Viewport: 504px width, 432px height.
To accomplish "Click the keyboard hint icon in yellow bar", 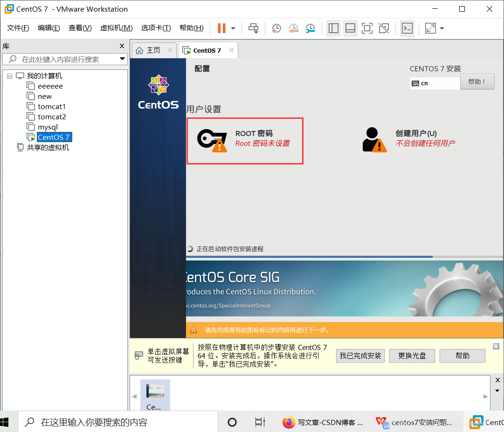I will pos(139,355).
